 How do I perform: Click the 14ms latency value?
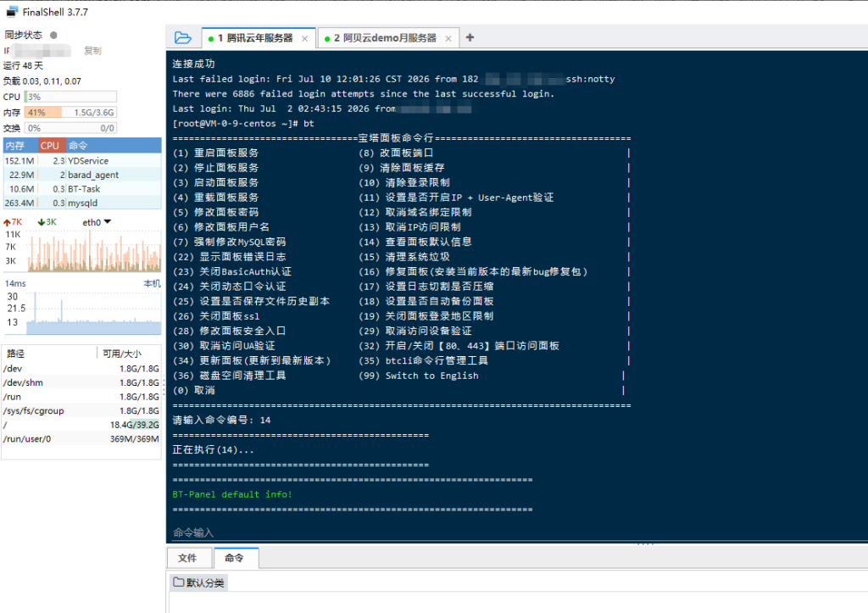[15, 283]
